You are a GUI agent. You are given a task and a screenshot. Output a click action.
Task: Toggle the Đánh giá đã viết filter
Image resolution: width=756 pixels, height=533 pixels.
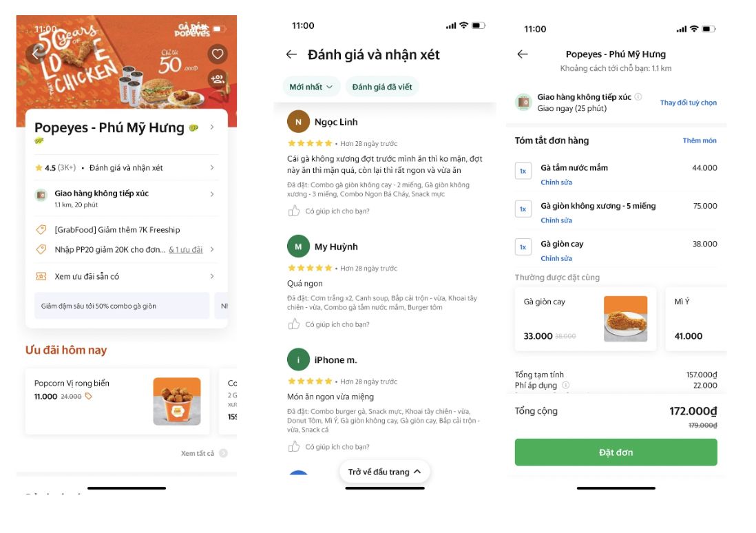point(382,87)
